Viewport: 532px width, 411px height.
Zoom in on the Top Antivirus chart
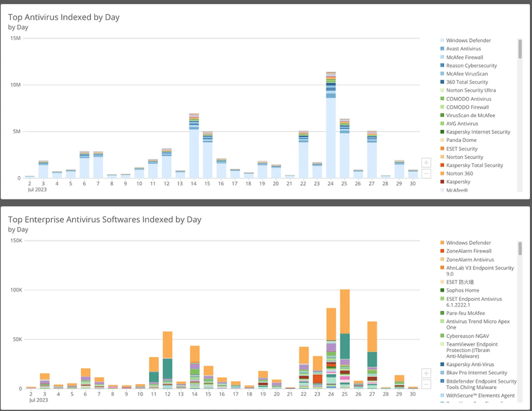426,163
